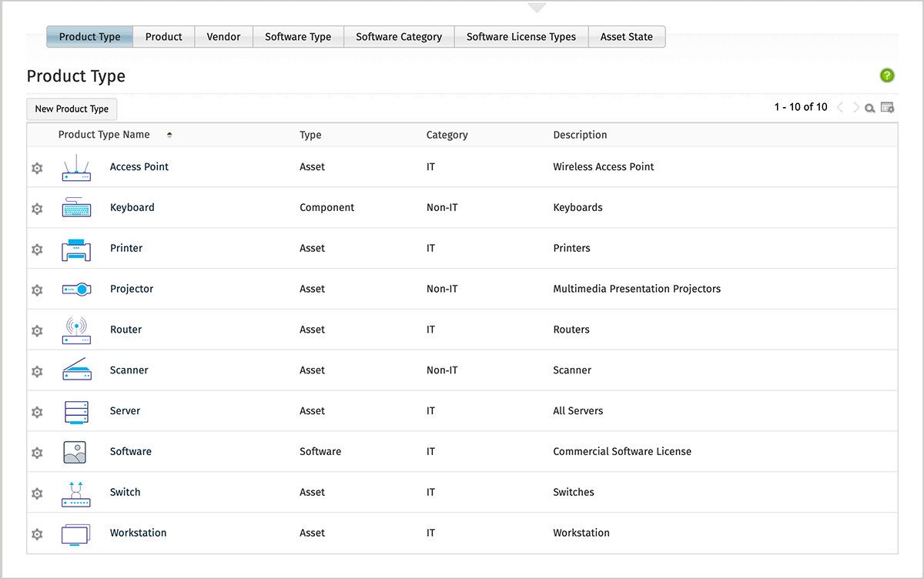
Task: Switch to the Vendor tab
Action: (x=223, y=36)
